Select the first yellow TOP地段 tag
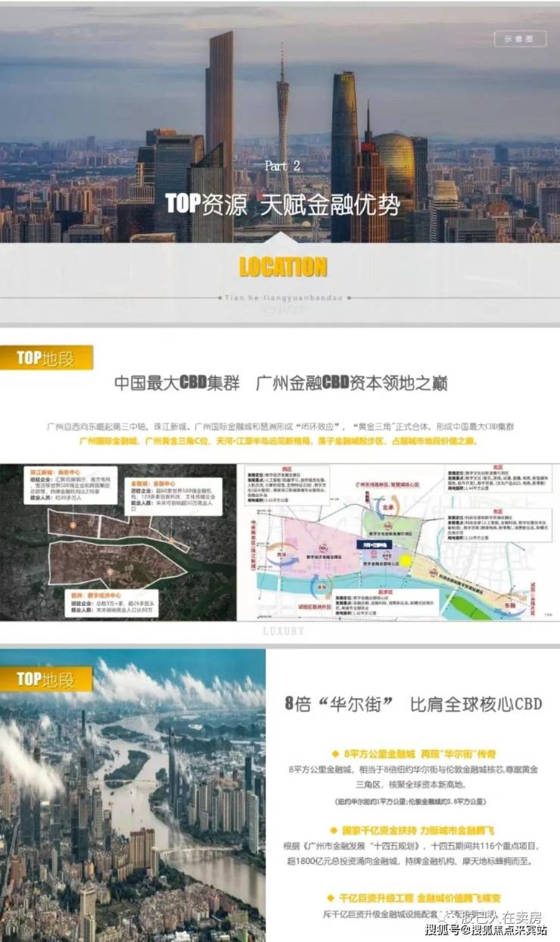This screenshot has width=560, height=942. pyautogui.click(x=46, y=357)
